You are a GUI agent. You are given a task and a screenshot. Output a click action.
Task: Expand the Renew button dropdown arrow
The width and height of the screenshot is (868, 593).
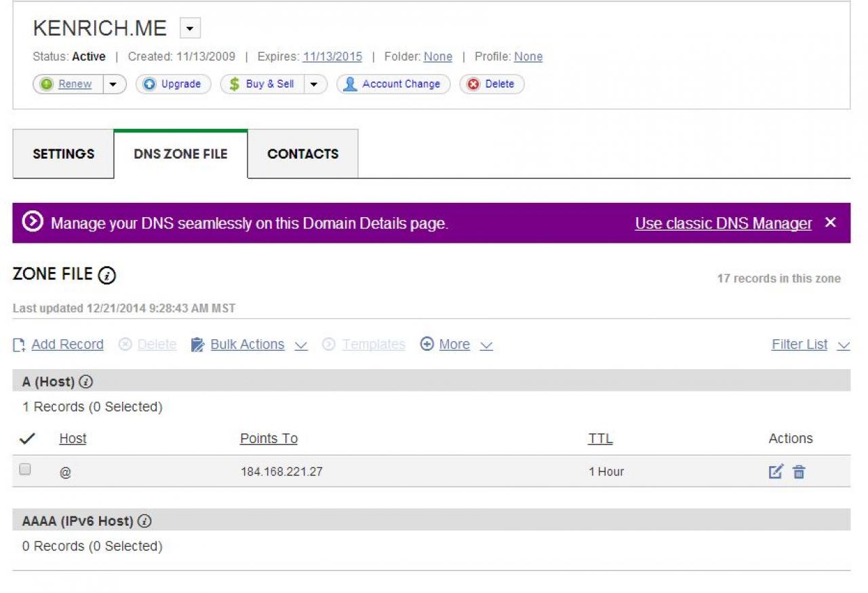coord(113,84)
